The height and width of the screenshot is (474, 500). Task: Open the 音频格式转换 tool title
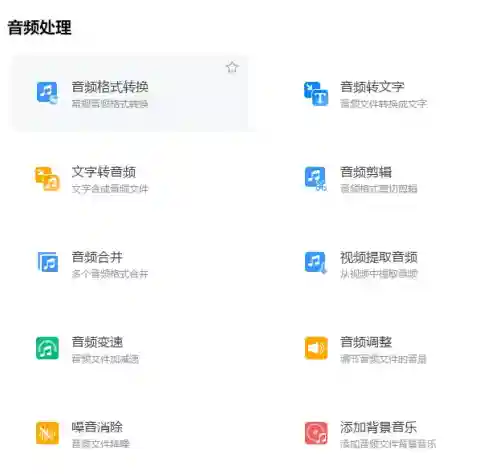pyautogui.click(x=110, y=87)
